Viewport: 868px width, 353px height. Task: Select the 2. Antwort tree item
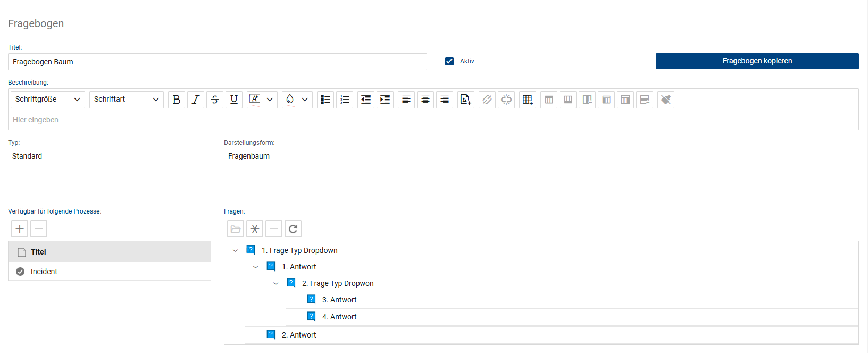click(299, 335)
